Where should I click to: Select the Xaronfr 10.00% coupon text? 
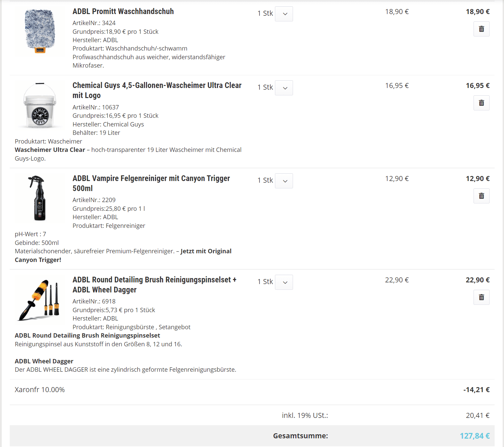click(x=40, y=390)
